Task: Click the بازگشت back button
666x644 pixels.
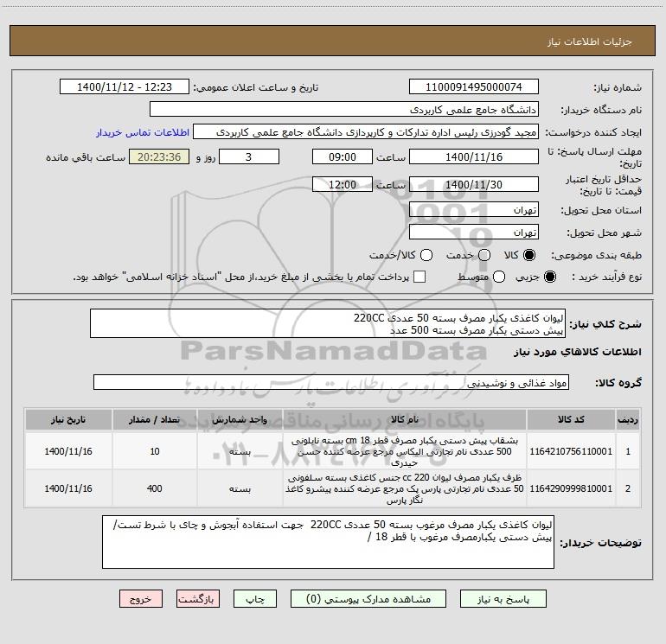Action: [x=198, y=598]
